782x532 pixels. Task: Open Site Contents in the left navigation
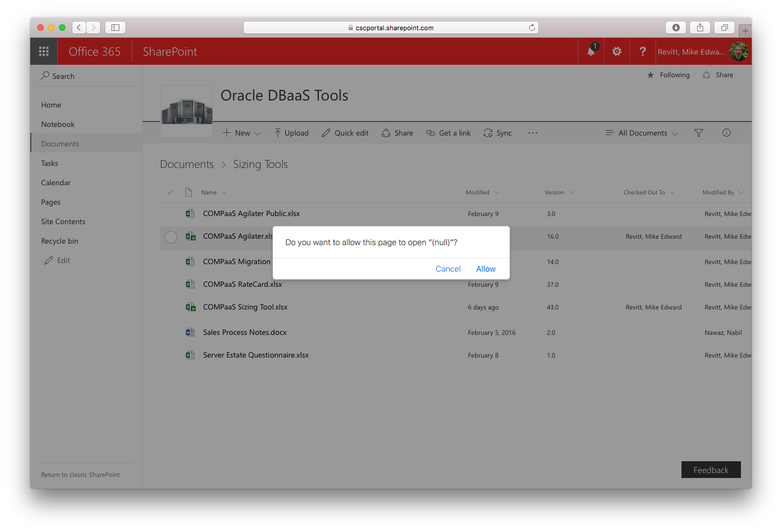coord(63,221)
